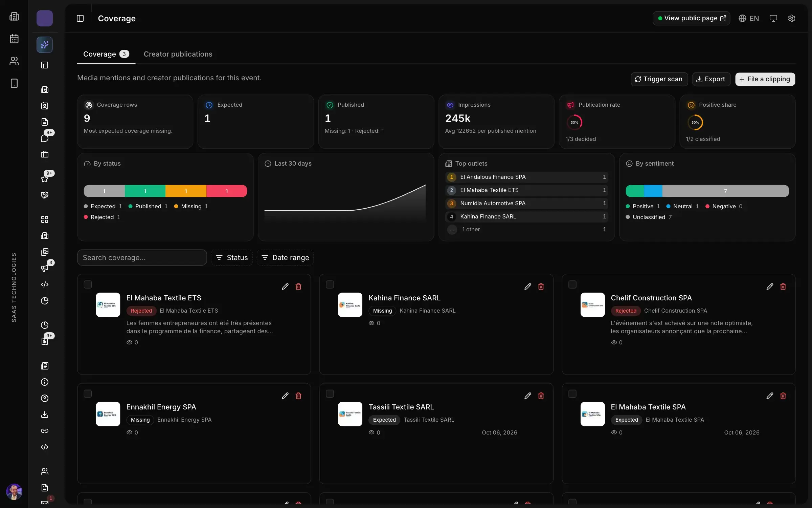The width and height of the screenshot is (812, 508).
Task: Open the users icon in left rail
Action: pyautogui.click(x=14, y=61)
